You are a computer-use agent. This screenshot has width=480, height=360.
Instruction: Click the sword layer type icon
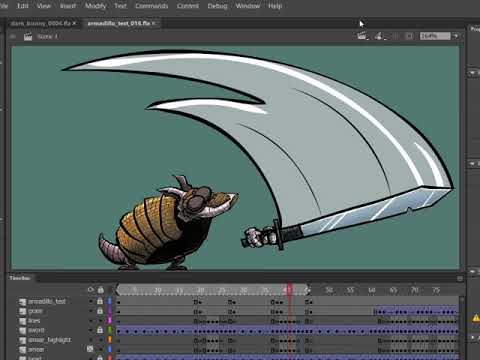pyautogui.click(x=22, y=331)
